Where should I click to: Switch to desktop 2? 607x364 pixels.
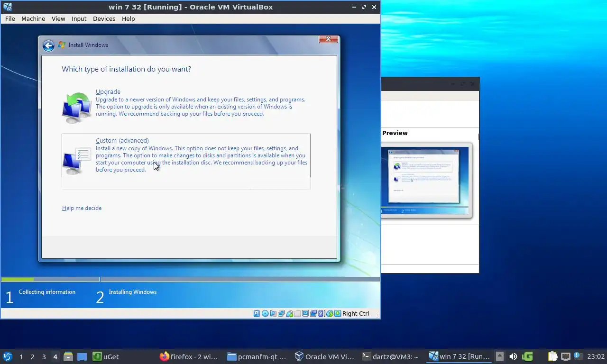click(32, 356)
